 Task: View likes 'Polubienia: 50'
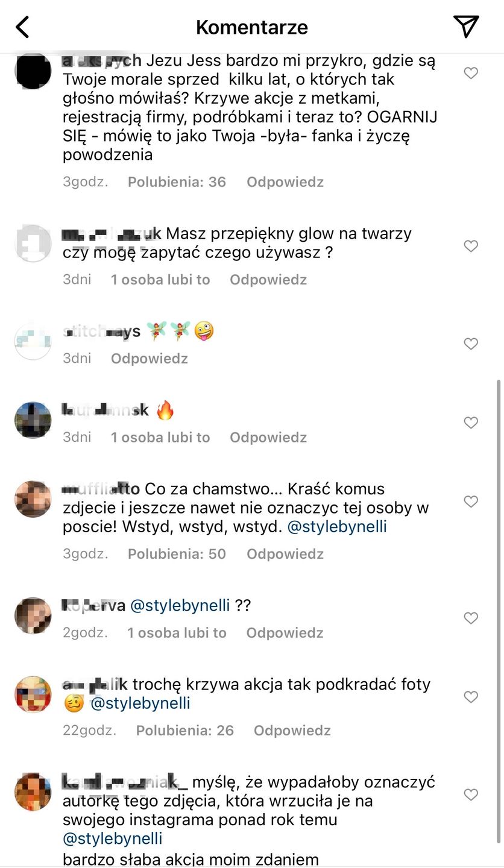177,554
